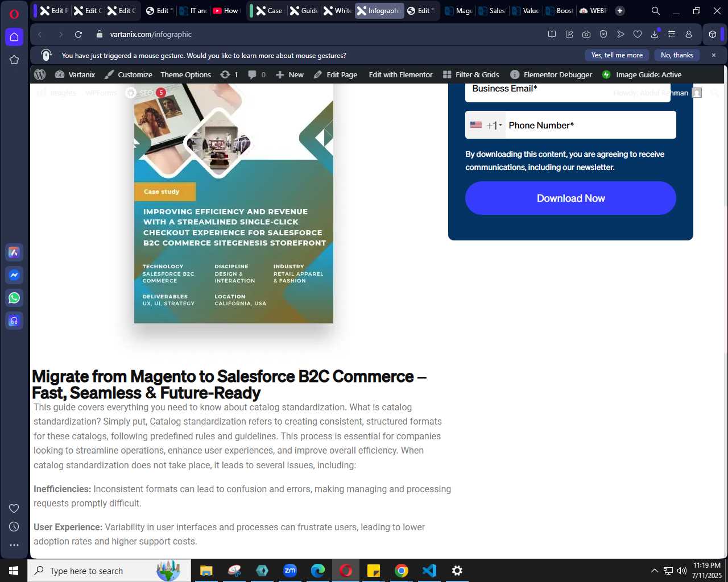Screen dimensions: 728x582
Task: Open reader mode book icon in address bar
Action: [x=552, y=35]
